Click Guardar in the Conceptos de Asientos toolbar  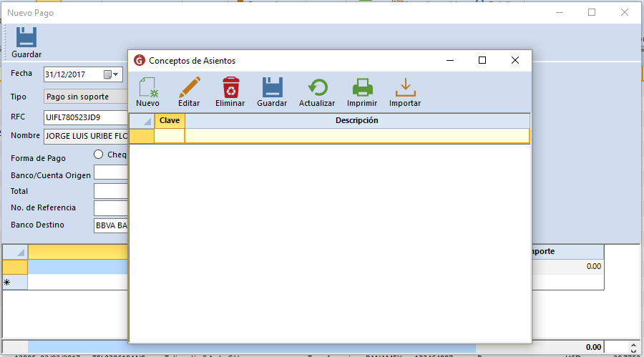pos(272,92)
